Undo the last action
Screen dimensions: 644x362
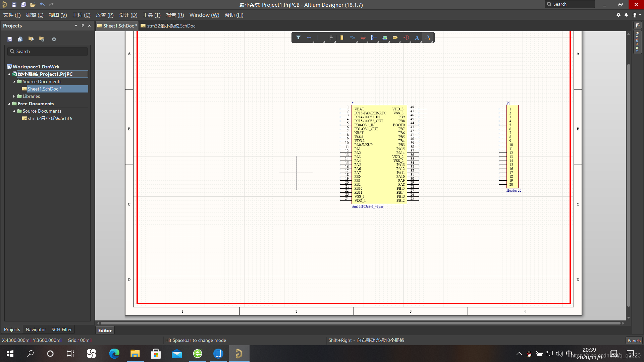tap(42, 5)
